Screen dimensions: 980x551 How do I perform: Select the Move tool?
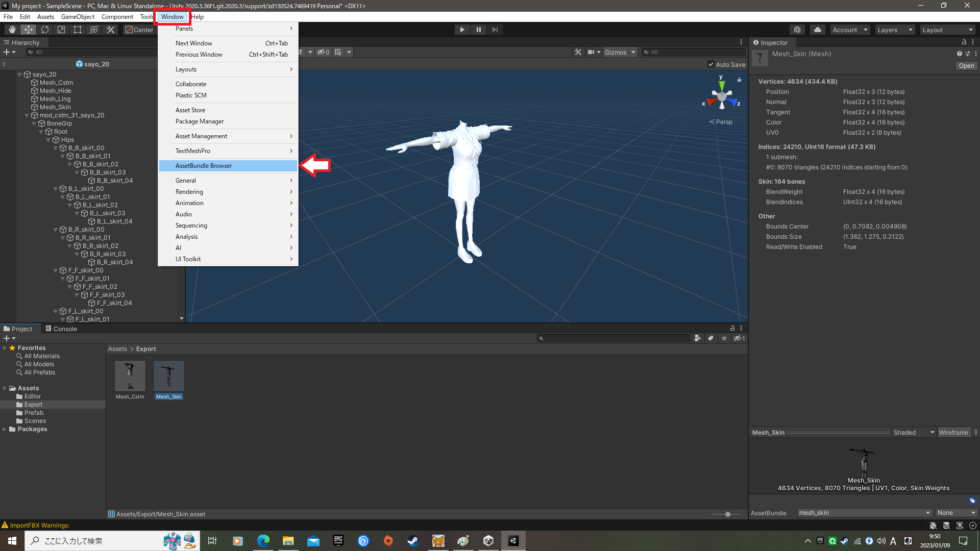coord(29,30)
